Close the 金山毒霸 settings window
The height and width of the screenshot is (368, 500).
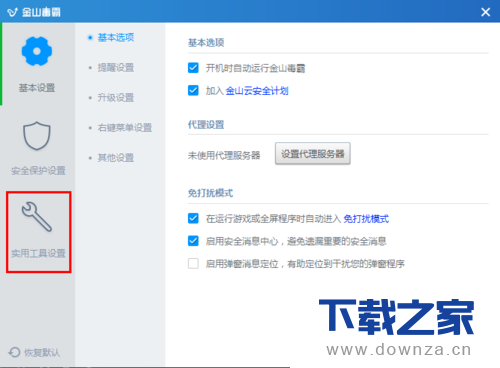[x=486, y=12]
